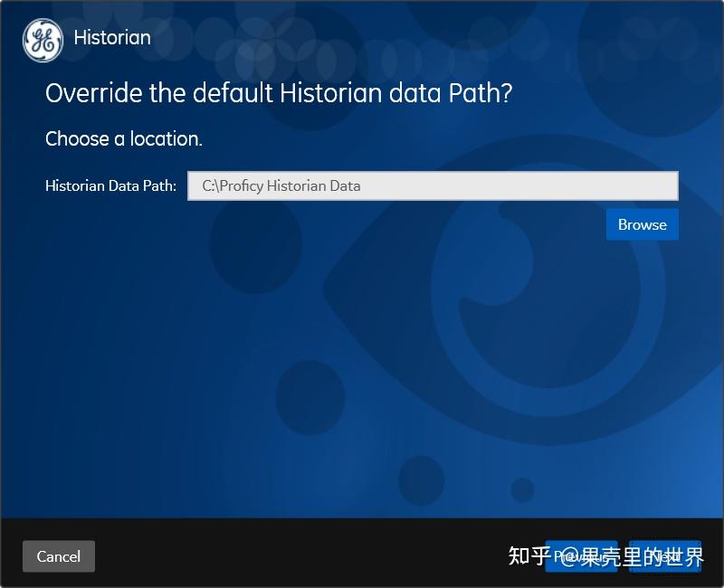This screenshot has height=588, width=724.
Task: Click the Browse button
Action: pos(643,224)
